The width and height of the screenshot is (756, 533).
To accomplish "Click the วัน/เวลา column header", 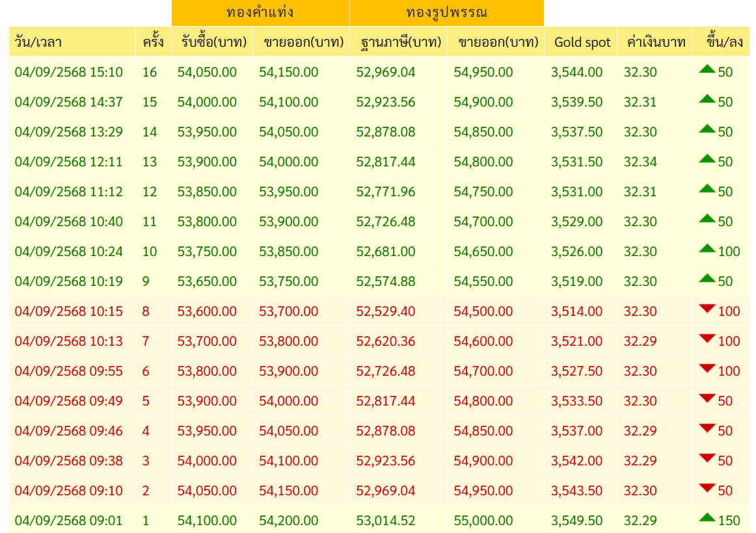I will [x=72, y=42].
